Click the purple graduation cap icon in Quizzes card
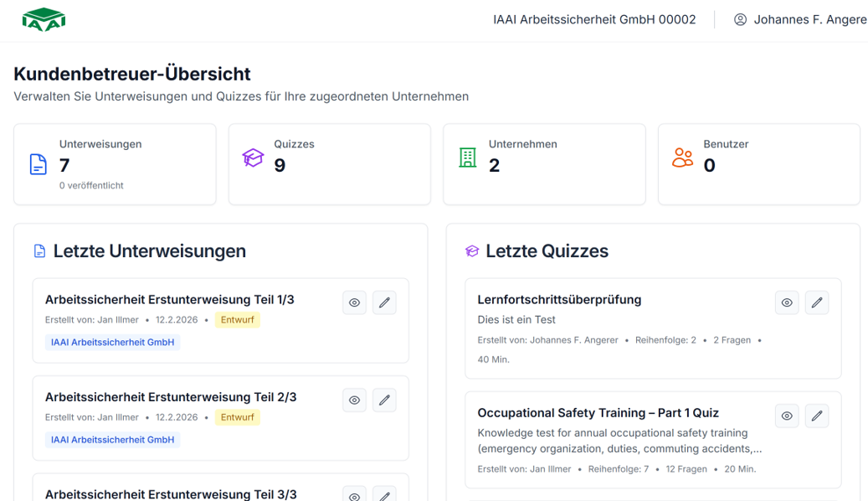The image size is (868, 501). click(253, 158)
